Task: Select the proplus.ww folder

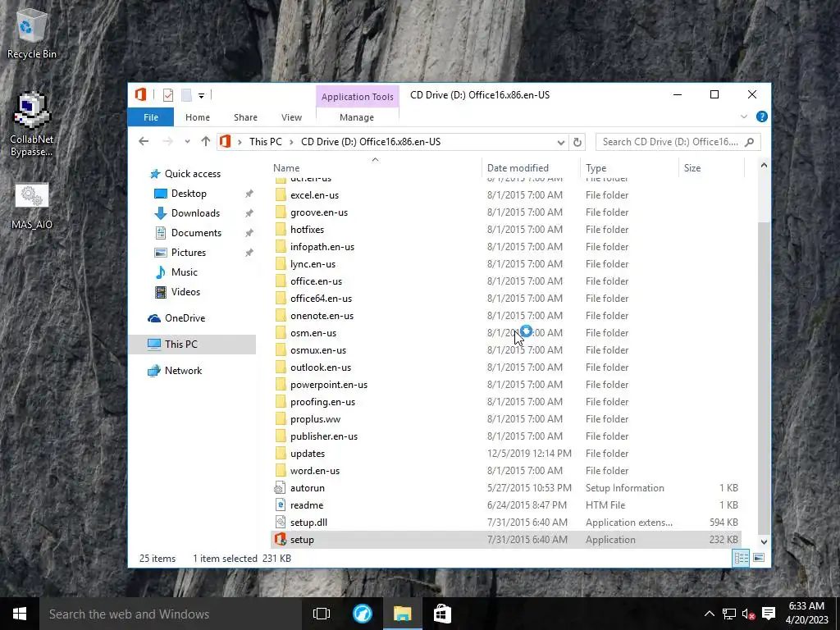Action: 315,419
